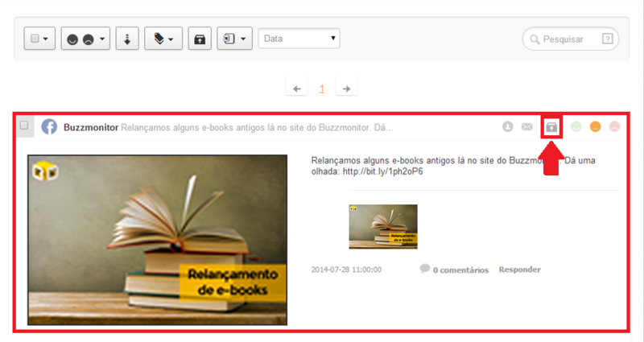This screenshot has width=644, height=342.
Task: Click the user profile icon on post
Action: (x=508, y=127)
